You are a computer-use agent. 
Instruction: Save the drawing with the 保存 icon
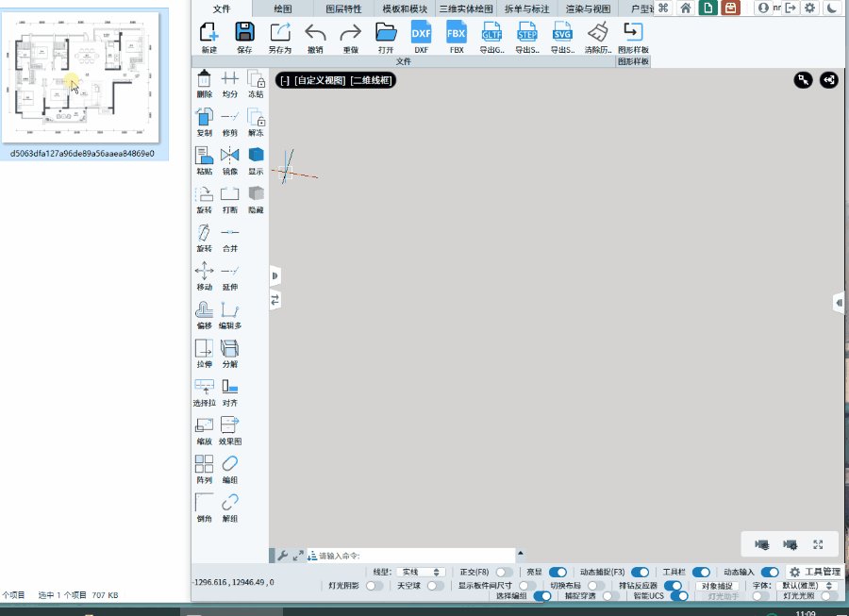pos(244,32)
